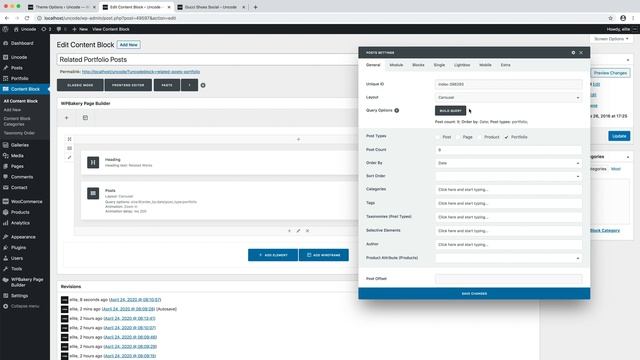Click the Preview Changes button

610,73
